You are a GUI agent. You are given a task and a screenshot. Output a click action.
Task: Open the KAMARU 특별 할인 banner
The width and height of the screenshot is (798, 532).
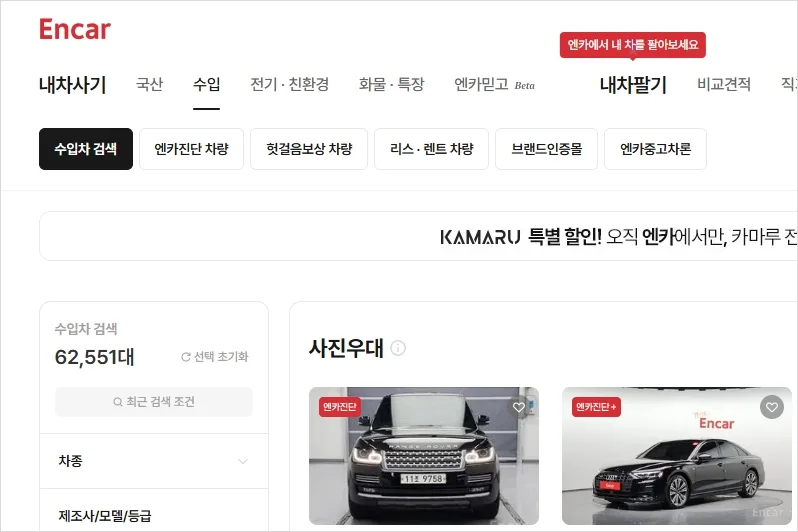[418, 236]
